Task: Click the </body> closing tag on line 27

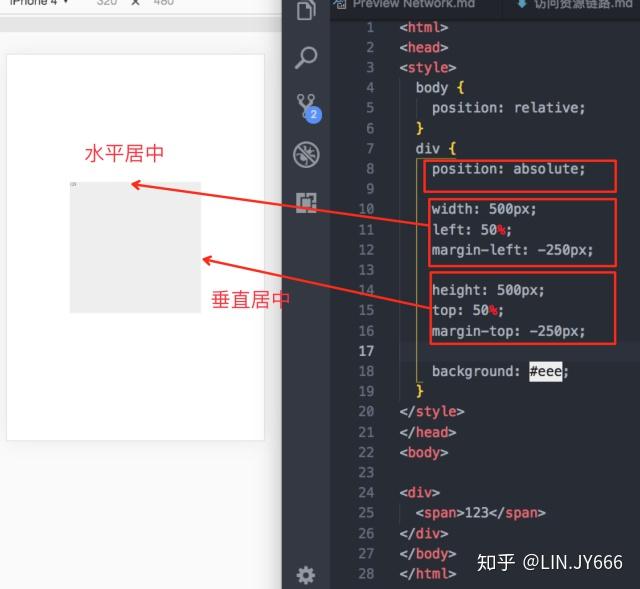Action: coord(428,553)
